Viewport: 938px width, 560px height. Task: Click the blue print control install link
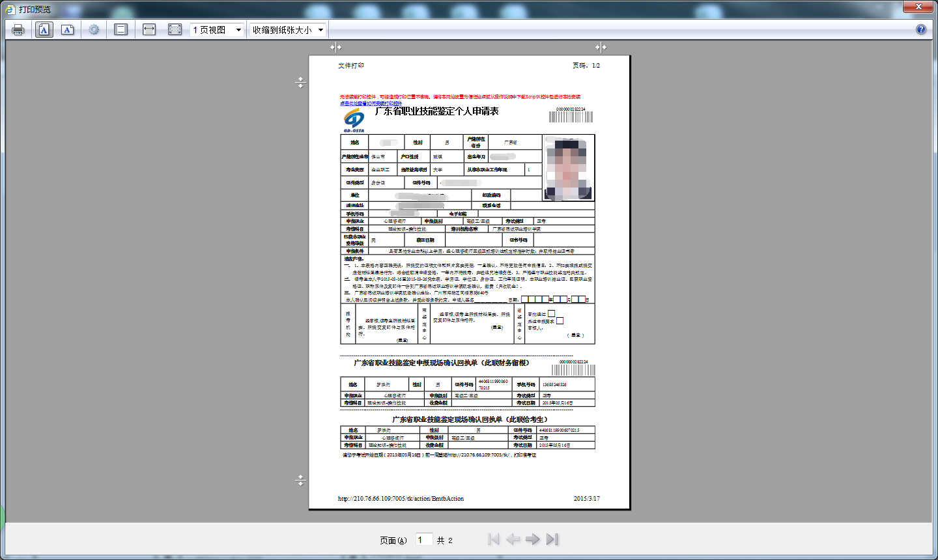371,103
